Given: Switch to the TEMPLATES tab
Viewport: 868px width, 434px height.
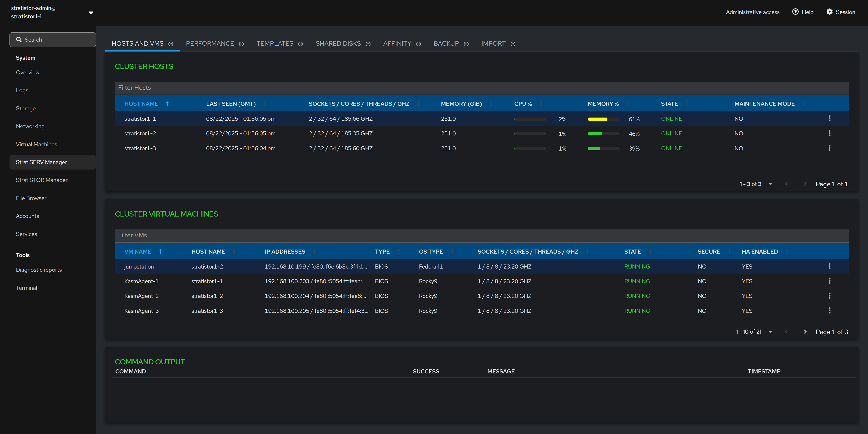Looking at the screenshot, I should click(x=275, y=43).
